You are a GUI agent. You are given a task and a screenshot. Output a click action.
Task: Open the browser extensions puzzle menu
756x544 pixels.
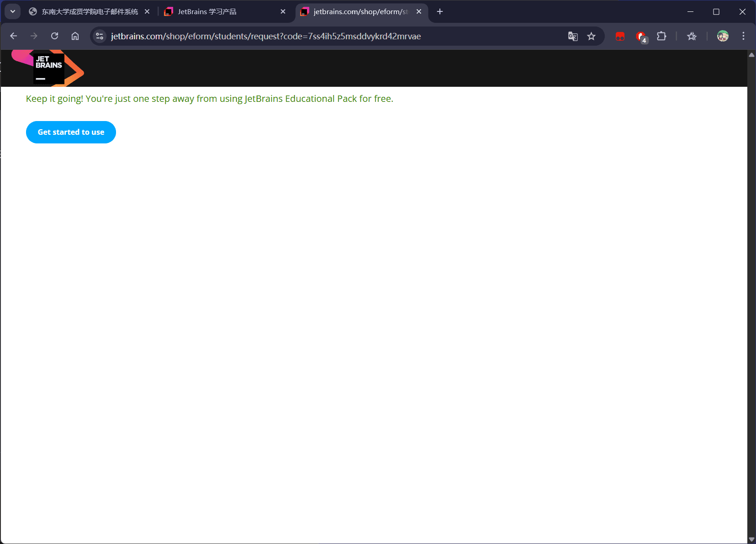coord(661,36)
